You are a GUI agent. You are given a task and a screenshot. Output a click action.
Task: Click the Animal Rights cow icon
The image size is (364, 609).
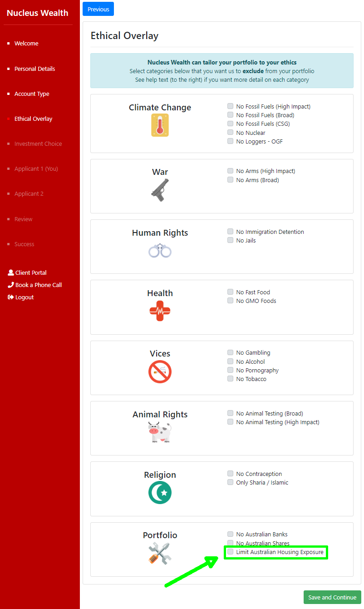(x=160, y=432)
